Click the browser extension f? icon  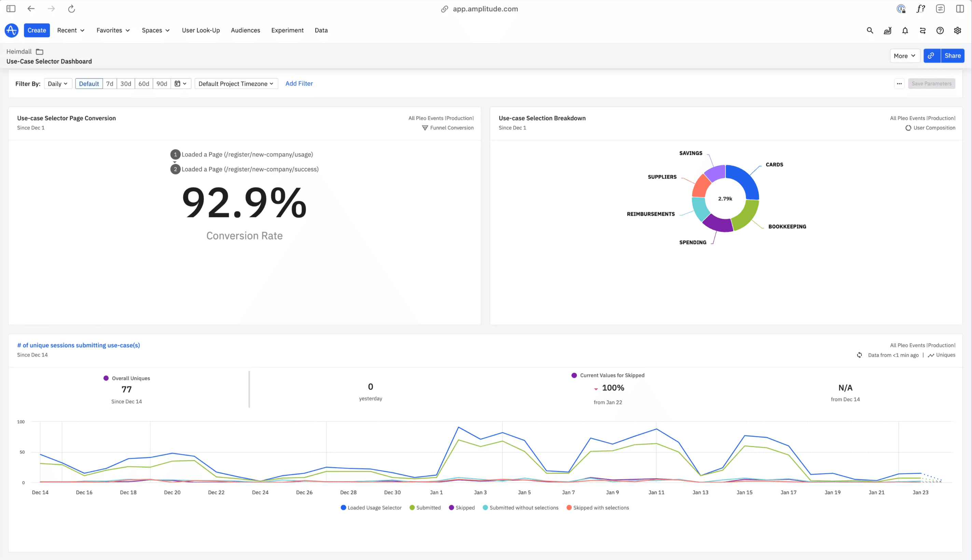[920, 9]
